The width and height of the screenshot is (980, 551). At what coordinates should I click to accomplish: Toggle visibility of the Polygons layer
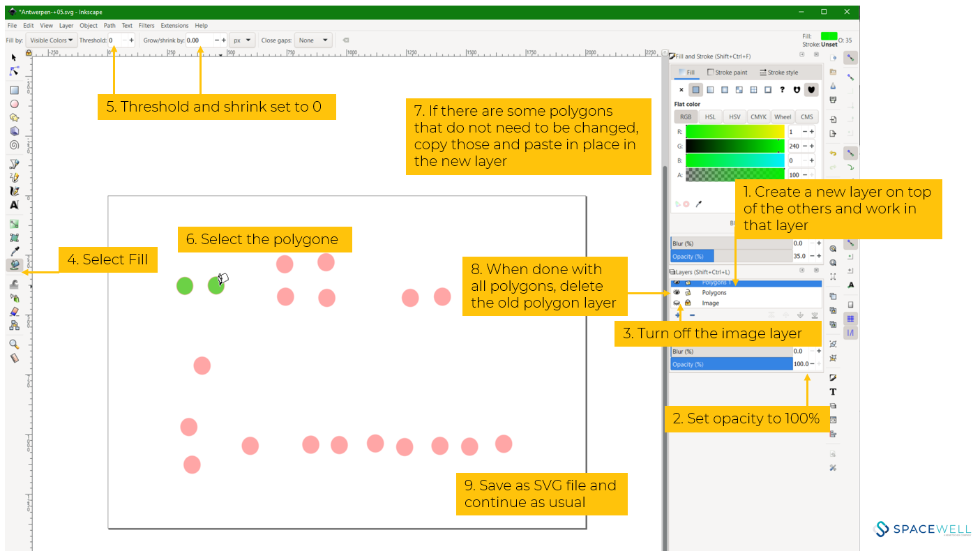click(677, 293)
